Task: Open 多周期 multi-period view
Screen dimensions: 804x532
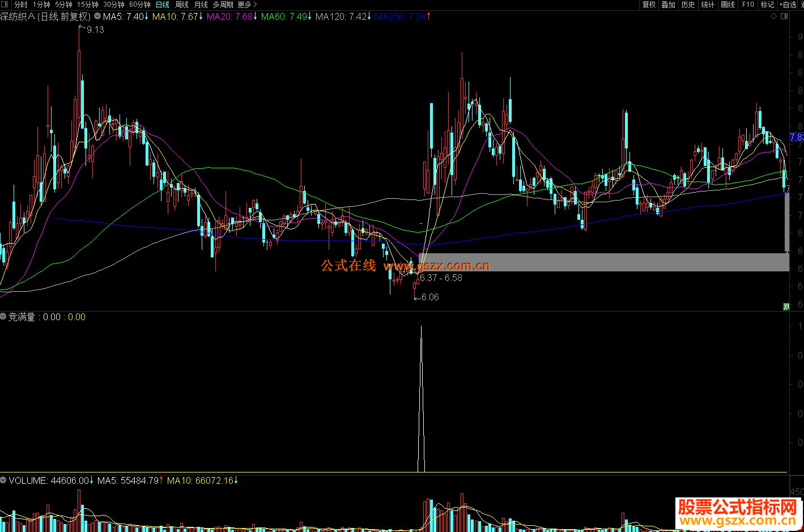Action: coord(223,5)
